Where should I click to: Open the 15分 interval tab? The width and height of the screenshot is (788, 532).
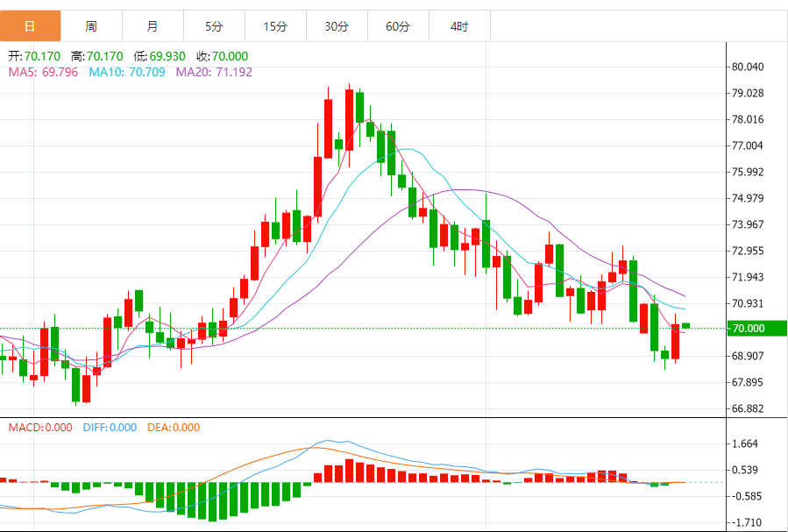click(x=275, y=26)
